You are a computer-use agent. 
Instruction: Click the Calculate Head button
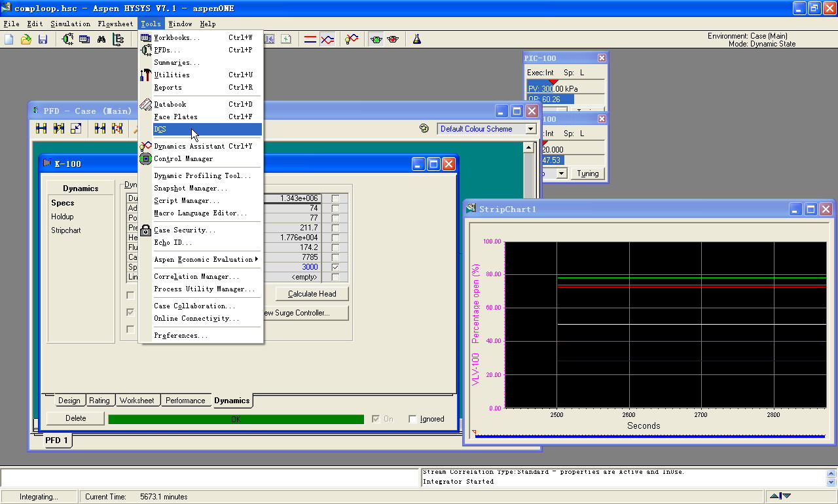tap(312, 294)
